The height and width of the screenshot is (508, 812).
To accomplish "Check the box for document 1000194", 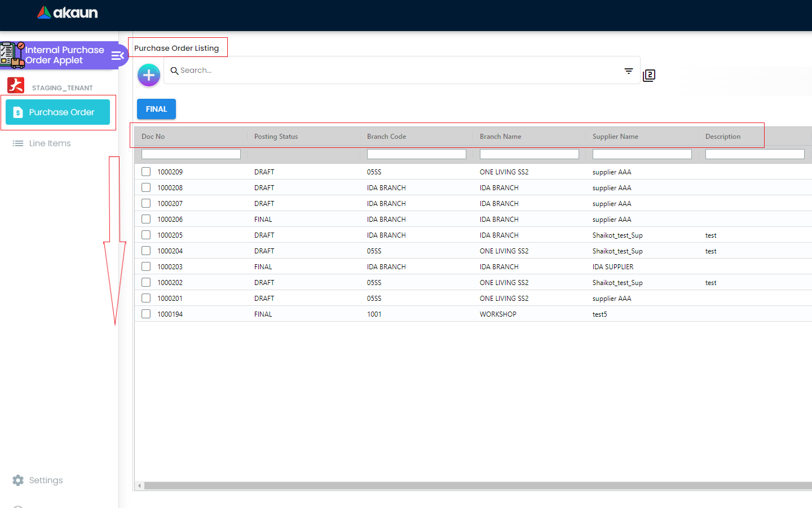I will pos(146,314).
